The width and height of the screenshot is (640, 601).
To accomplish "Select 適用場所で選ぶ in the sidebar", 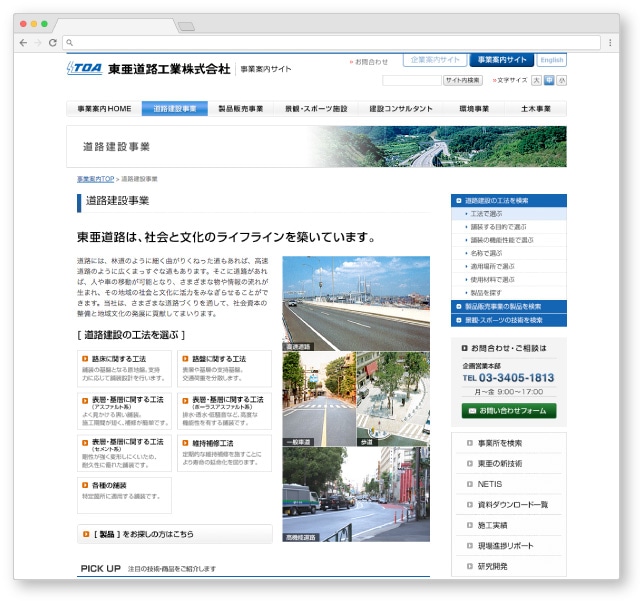I will 509,266.
